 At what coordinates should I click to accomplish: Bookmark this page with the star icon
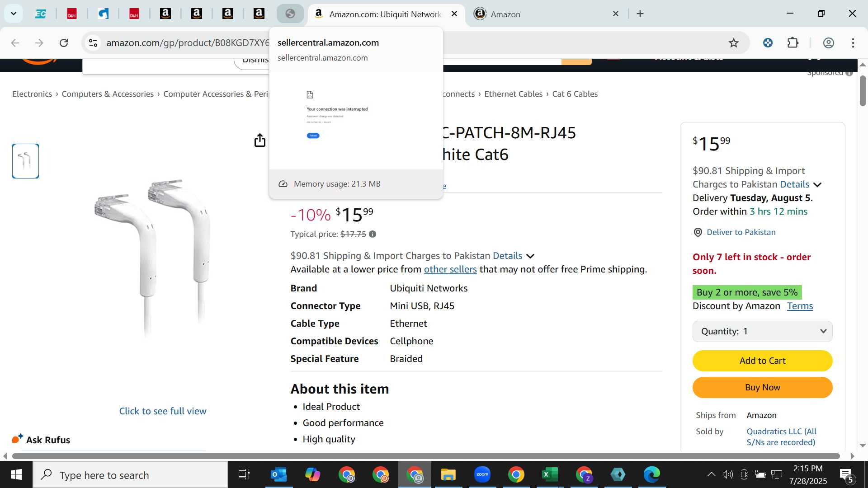(734, 43)
